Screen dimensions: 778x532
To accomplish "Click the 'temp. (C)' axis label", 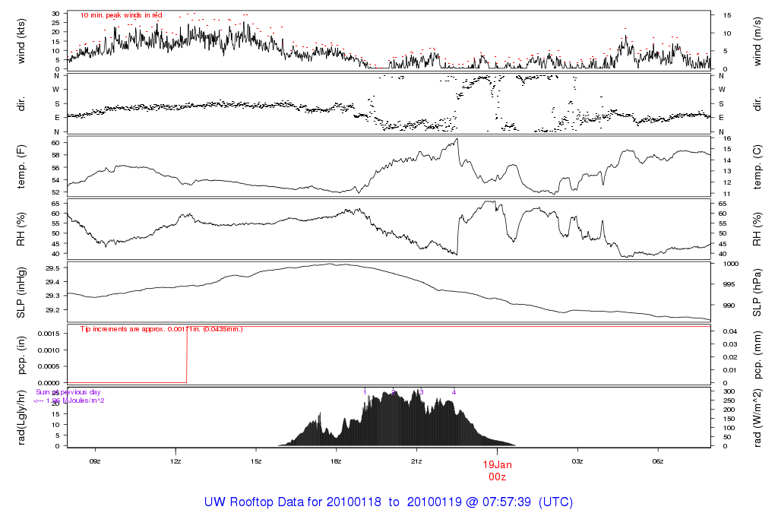I will coord(757,166).
